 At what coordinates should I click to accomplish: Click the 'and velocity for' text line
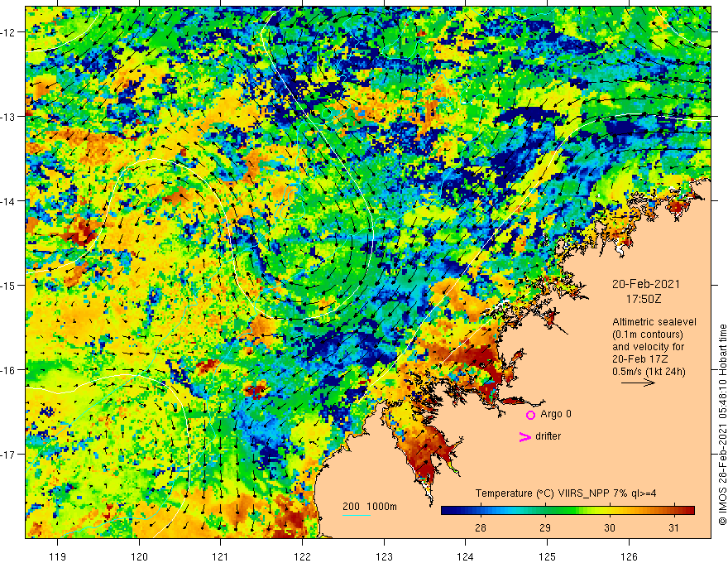pos(648,347)
